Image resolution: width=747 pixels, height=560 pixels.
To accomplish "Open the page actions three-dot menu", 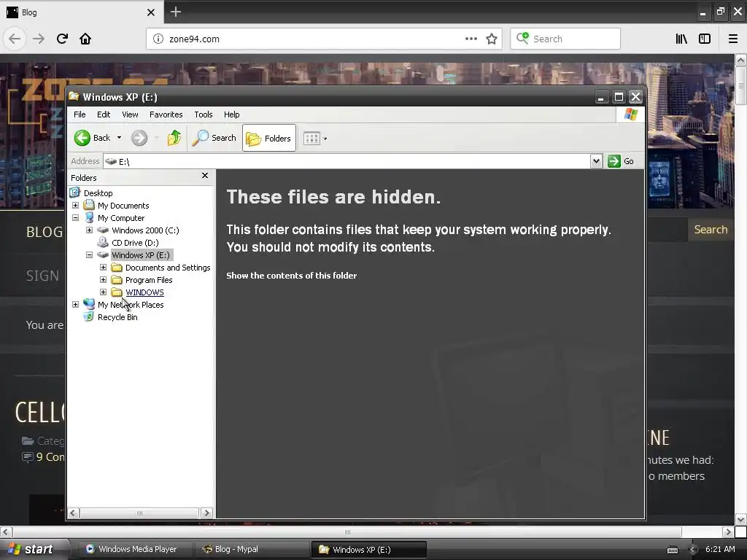I will [x=471, y=39].
